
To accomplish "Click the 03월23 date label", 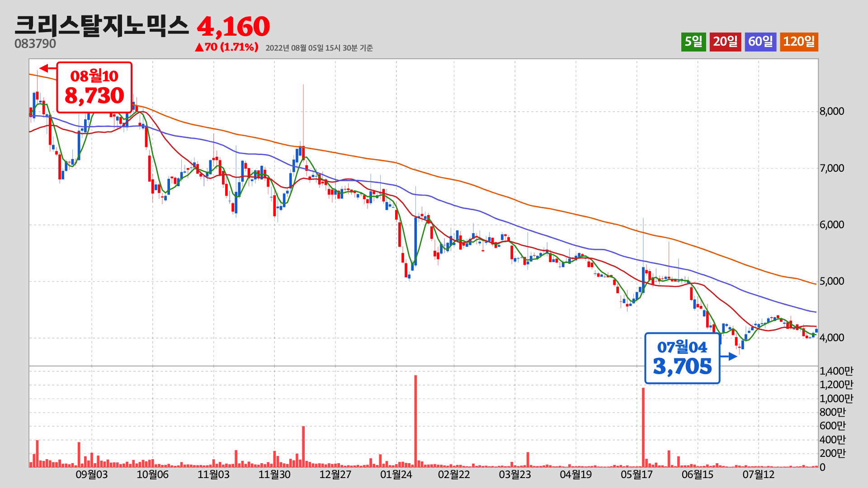I will point(515,475).
